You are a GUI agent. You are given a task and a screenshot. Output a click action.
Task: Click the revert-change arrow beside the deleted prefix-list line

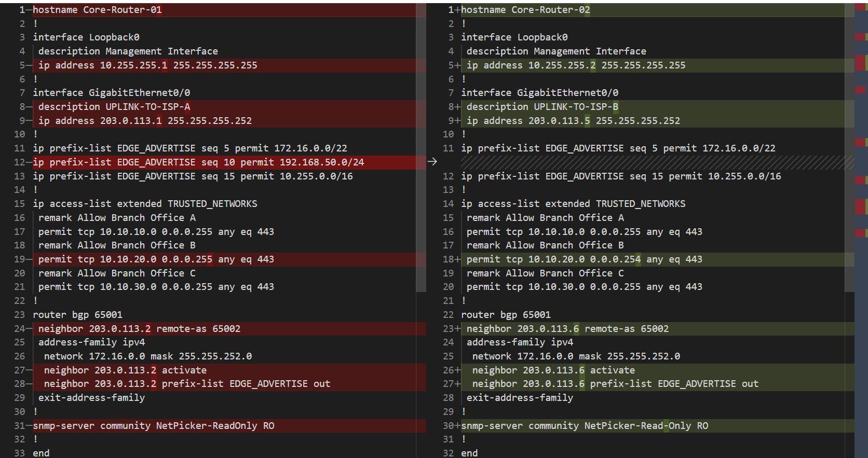click(432, 162)
